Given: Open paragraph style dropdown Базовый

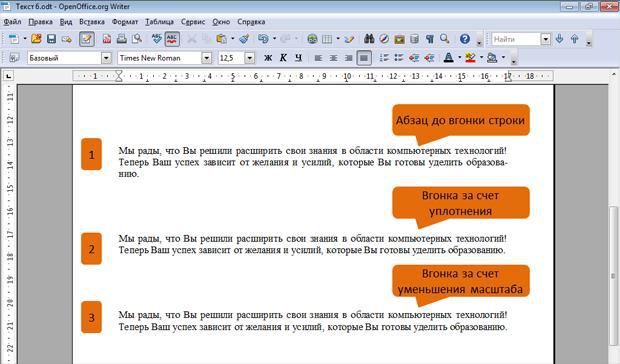Looking at the screenshot, I should pos(106,58).
